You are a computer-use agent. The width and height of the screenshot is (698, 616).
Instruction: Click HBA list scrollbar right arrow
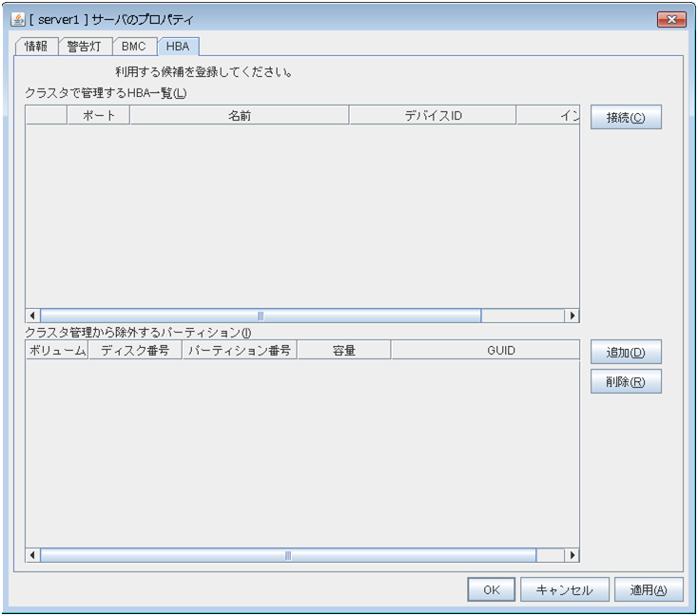click(x=572, y=316)
